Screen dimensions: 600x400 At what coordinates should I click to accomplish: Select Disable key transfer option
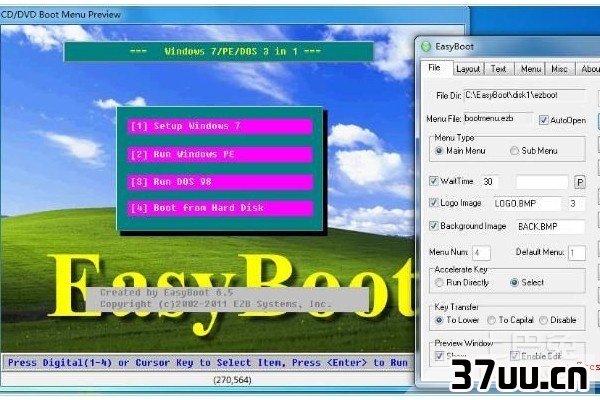543,320
